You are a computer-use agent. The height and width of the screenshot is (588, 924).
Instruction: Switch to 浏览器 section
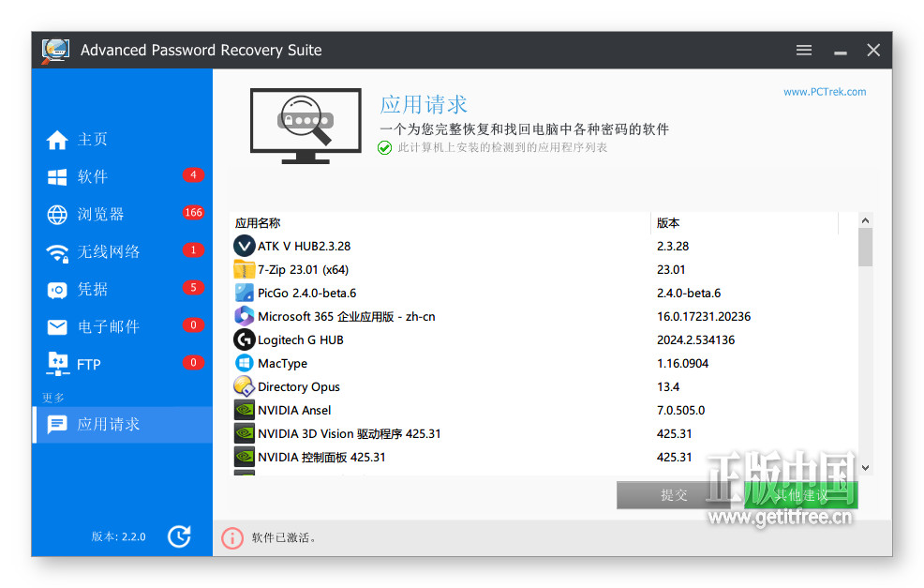[x=122, y=215]
